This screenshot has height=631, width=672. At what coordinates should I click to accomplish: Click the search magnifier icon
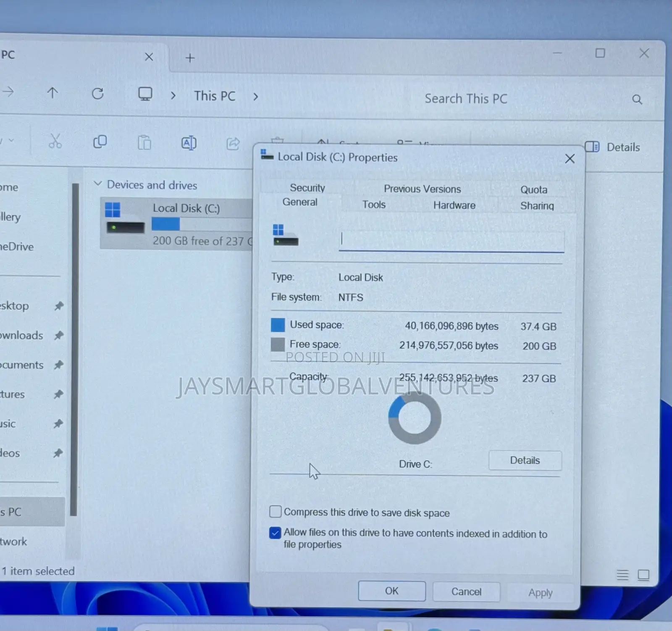point(637,100)
